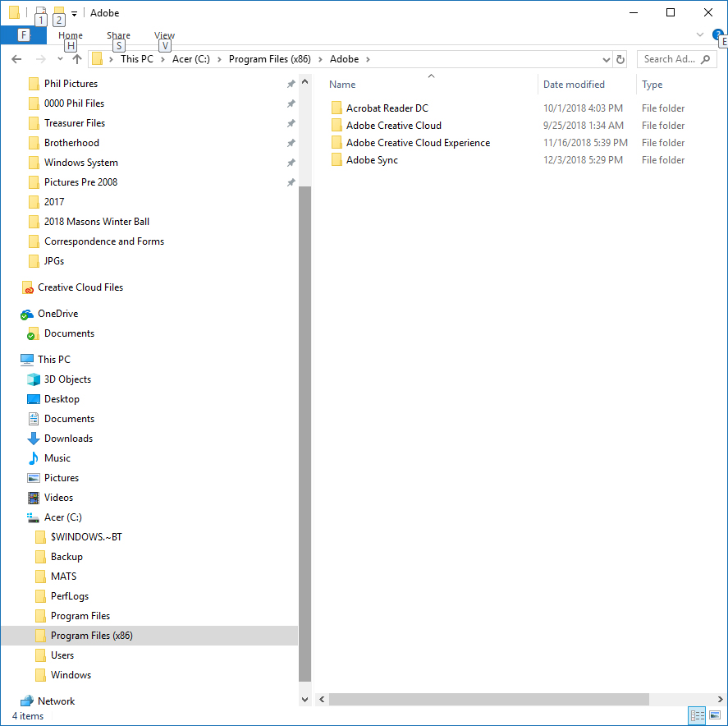Switch to Details view icon
Image resolution: width=728 pixels, height=726 pixels.
click(x=698, y=715)
